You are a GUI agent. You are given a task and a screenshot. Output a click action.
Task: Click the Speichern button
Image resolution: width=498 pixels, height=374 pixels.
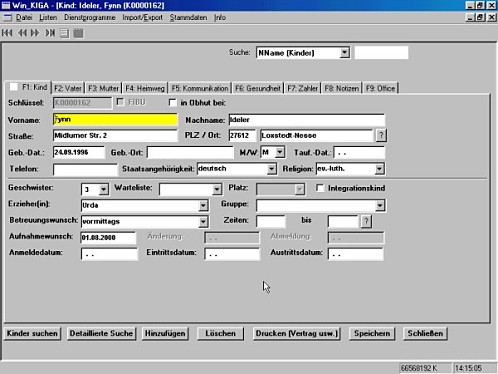pyautogui.click(x=372, y=333)
